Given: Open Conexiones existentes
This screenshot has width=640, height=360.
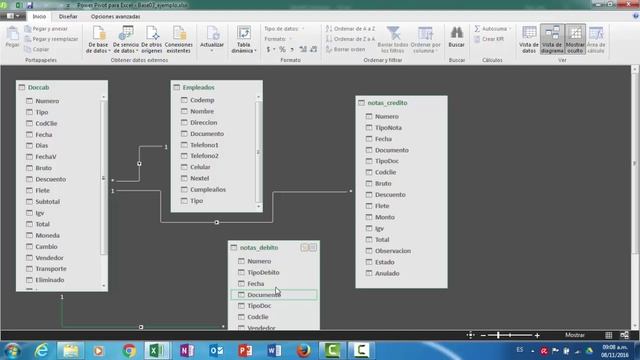Looking at the screenshot, I should [178, 39].
